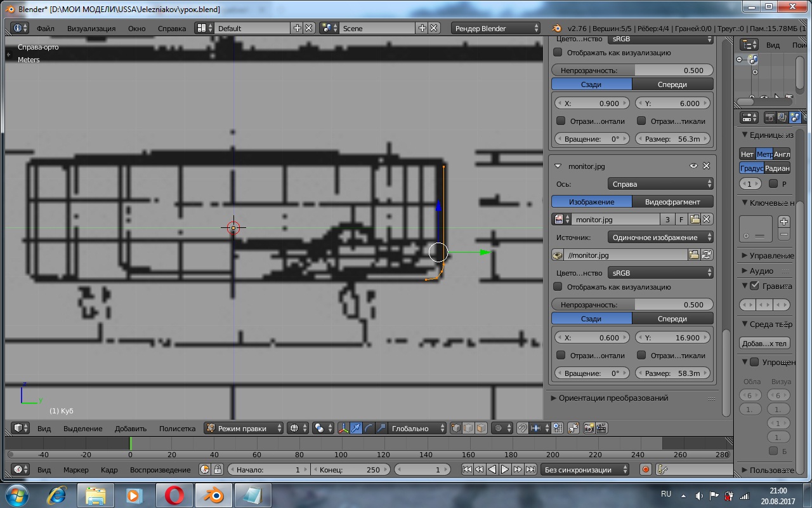The image size is (812, 508).
Task: Open the Справка menu
Action: (x=172, y=28)
